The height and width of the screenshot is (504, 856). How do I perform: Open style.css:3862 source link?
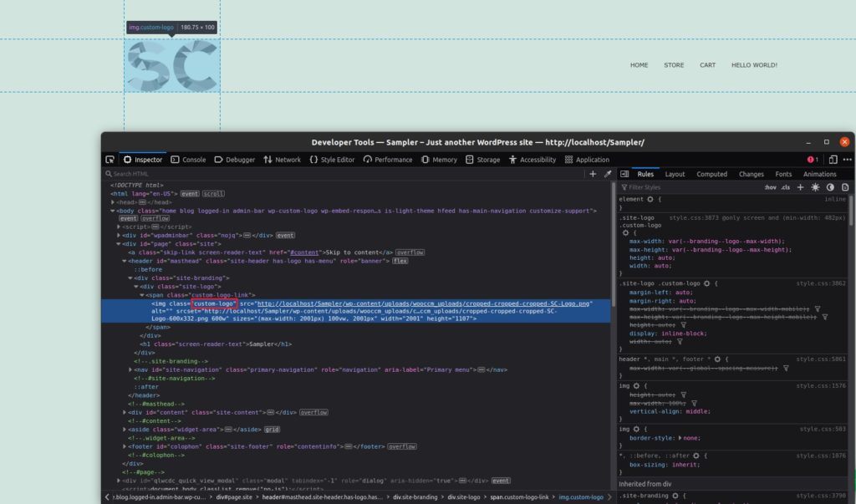point(821,283)
